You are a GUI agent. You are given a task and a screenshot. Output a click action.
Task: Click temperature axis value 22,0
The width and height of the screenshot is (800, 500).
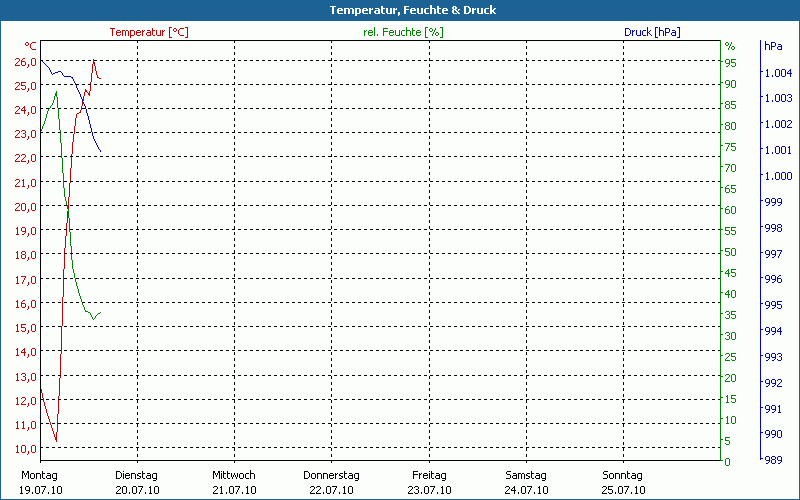pos(26,158)
